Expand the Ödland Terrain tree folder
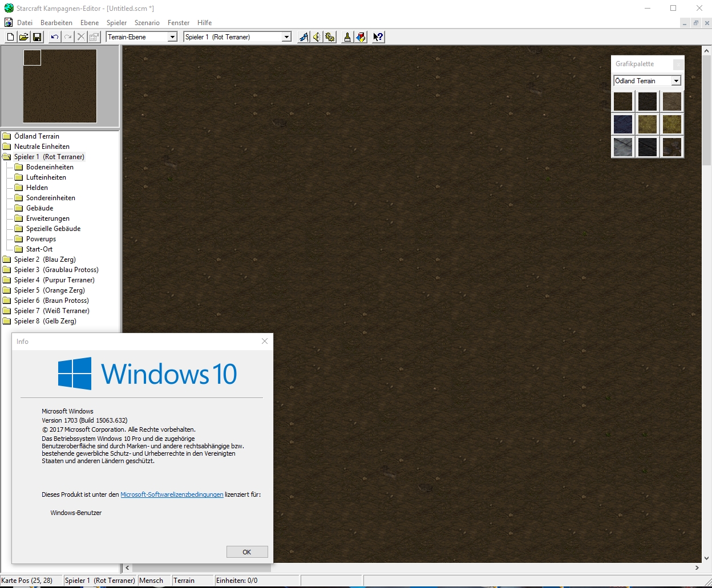The width and height of the screenshot is (712, 588). point(31,136)
